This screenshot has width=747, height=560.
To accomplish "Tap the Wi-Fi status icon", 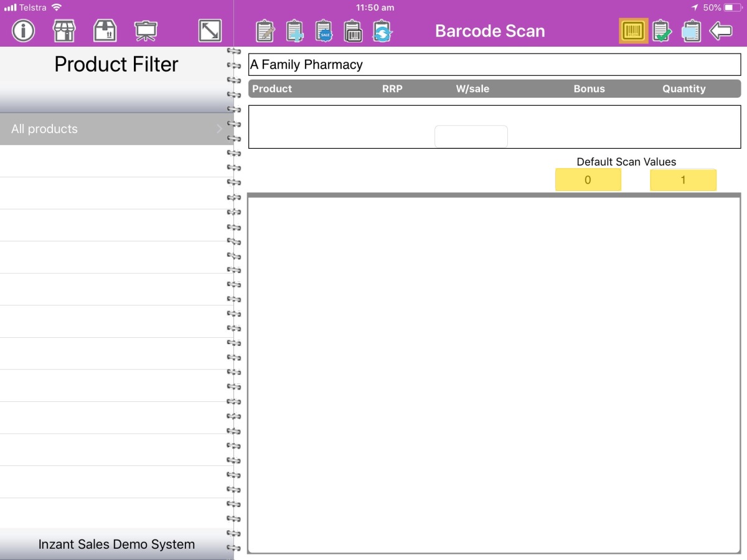I will [57, 7].
